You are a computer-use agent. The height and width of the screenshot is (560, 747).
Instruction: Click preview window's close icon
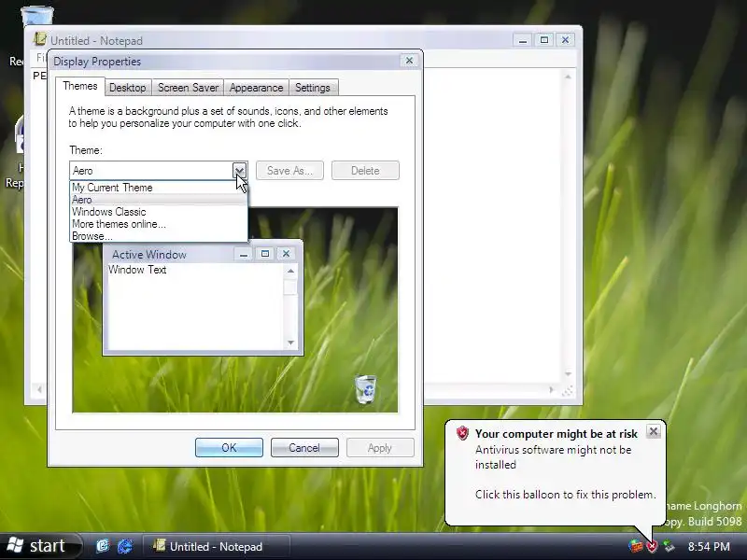(286, 254)
